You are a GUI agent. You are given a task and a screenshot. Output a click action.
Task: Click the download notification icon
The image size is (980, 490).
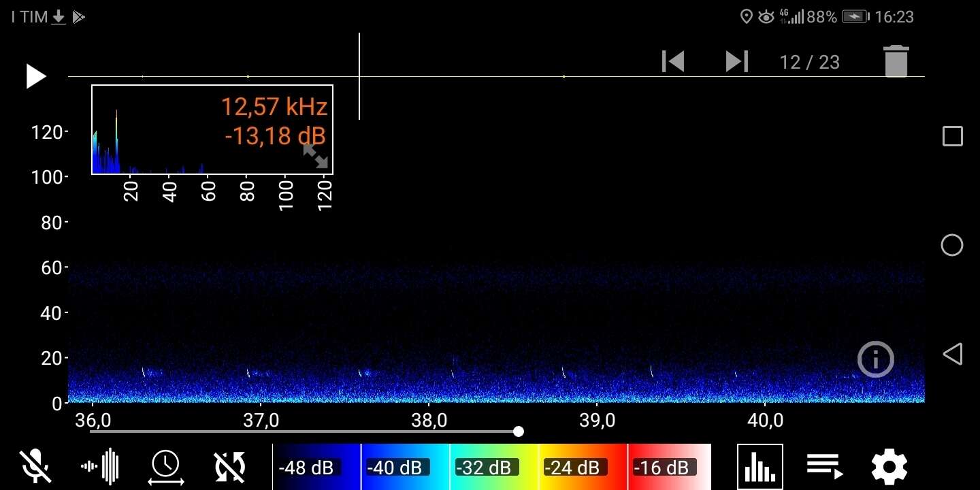(59, 17)
